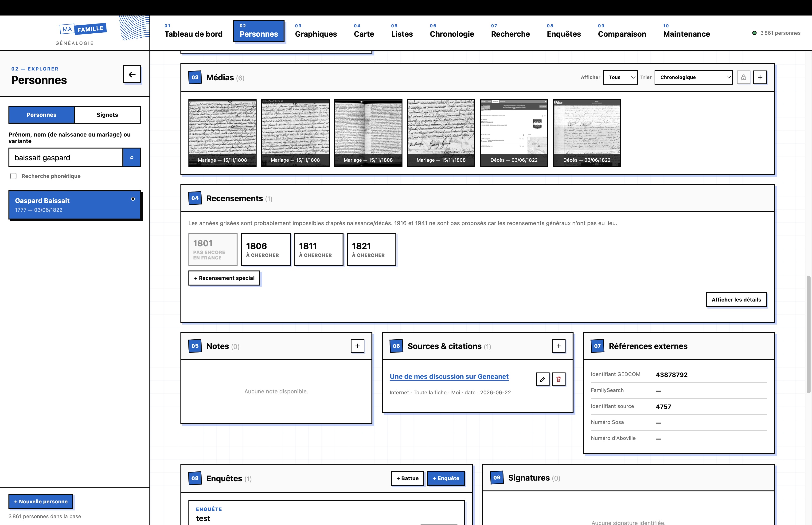The image size is (812, 525).
Task: Open the first Décès 03/06/1822 thumbnail
Action: (x=514, y=133)
